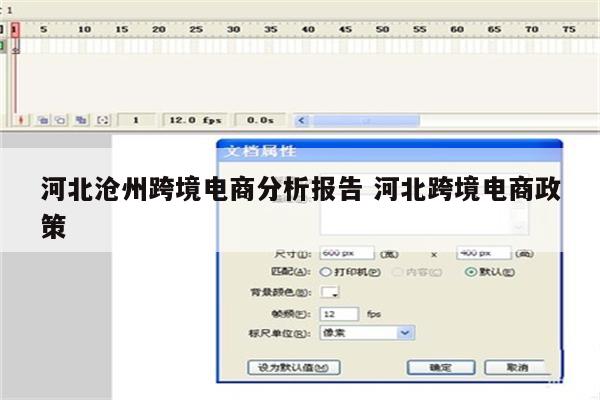Image resolution: width=600 pixels, height=400 pixels.
Task: Click frame 10 on the timeline ruler
Action: tap(84, 29)
